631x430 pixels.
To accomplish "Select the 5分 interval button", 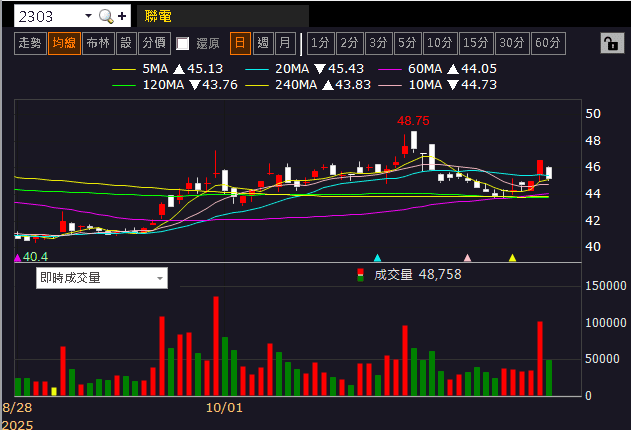I will [x=406, y=43].
